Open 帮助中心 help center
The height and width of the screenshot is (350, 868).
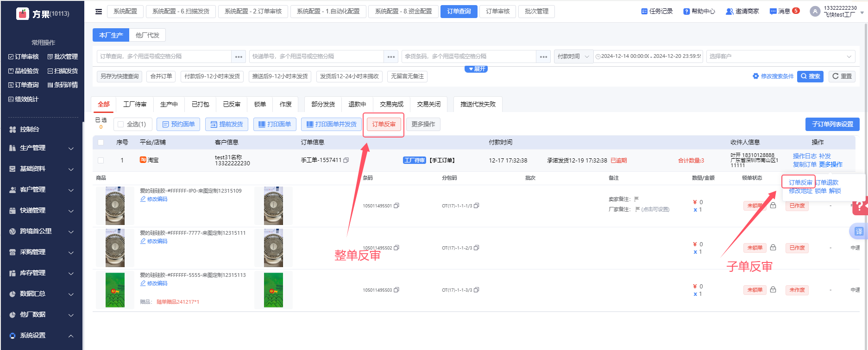pos(699,11)
